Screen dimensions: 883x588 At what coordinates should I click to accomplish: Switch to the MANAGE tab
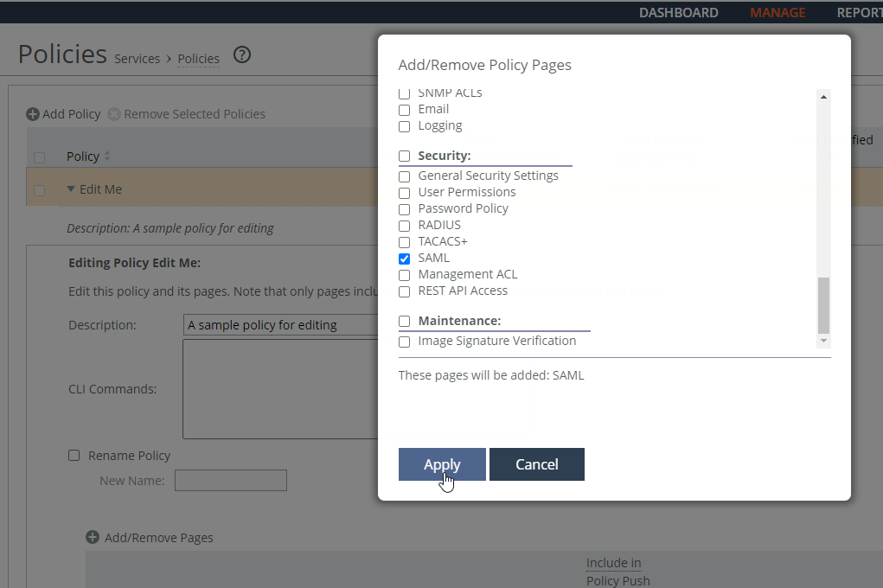(x=777, y=12)
